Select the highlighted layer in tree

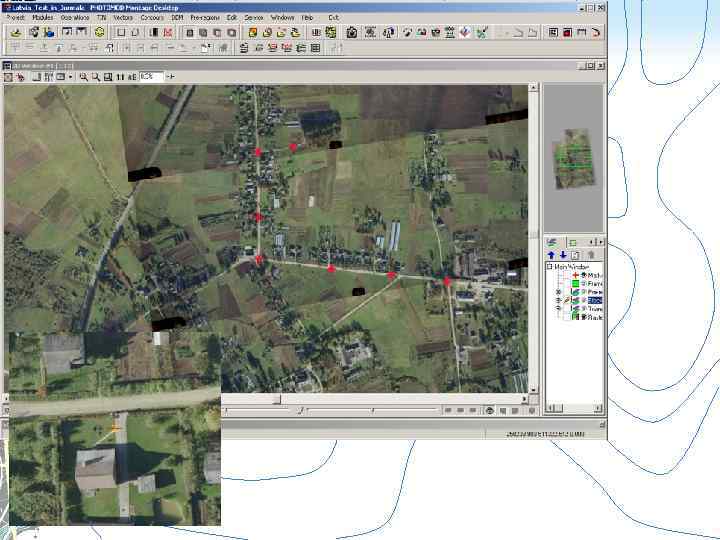click(595, 300)
